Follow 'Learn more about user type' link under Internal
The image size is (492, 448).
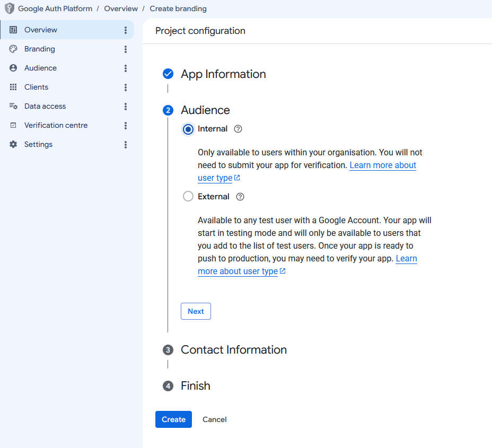point(383,165)
